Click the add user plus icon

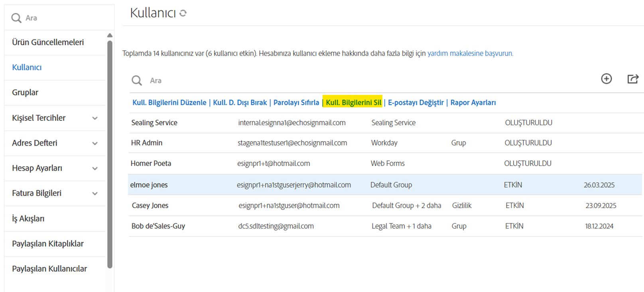pyautogui.click(x=606, y=79)
